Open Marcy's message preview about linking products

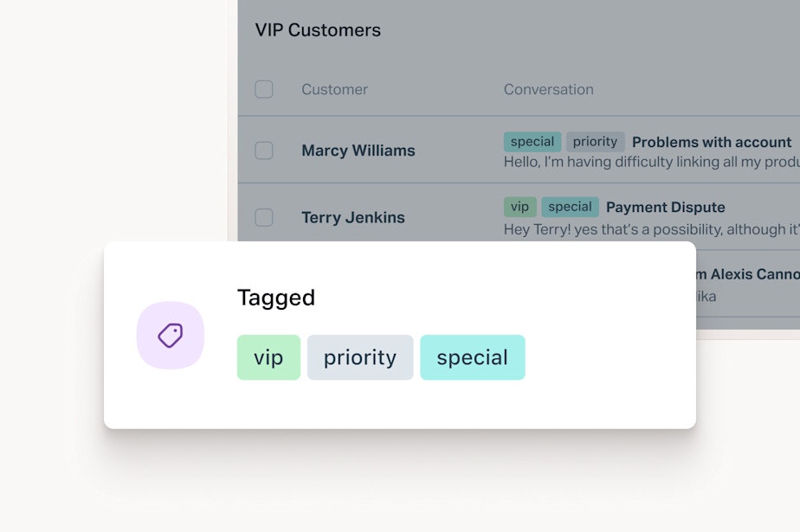click(652, 162)
